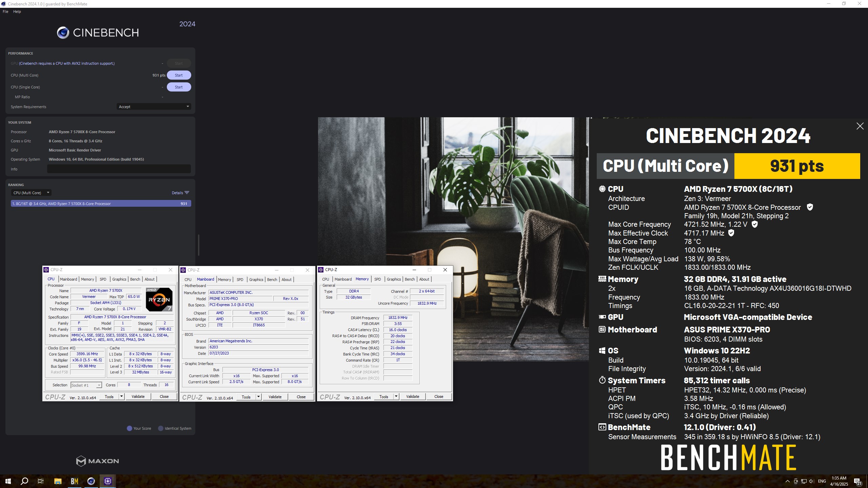Open the ranking CPU (Multi Core) dropdown
This screenshot has width=868, height=488.
(x=31, y=193)
